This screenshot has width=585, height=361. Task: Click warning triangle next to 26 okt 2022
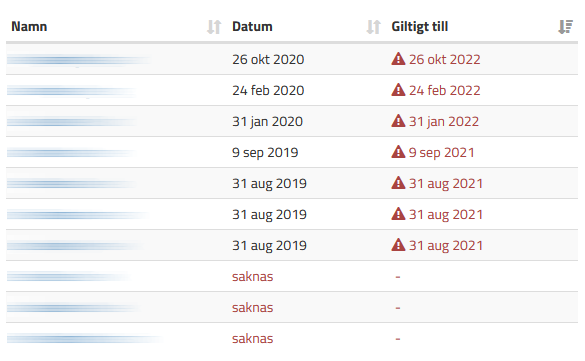coord(398,59)
